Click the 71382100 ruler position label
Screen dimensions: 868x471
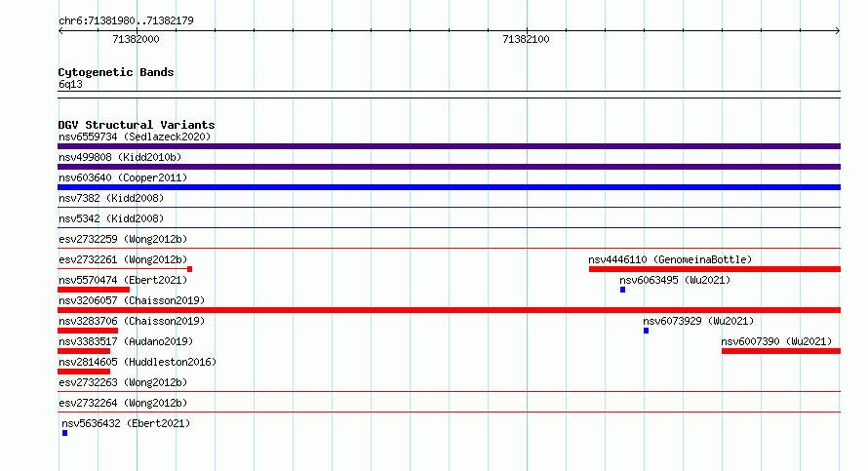point(526,39)
